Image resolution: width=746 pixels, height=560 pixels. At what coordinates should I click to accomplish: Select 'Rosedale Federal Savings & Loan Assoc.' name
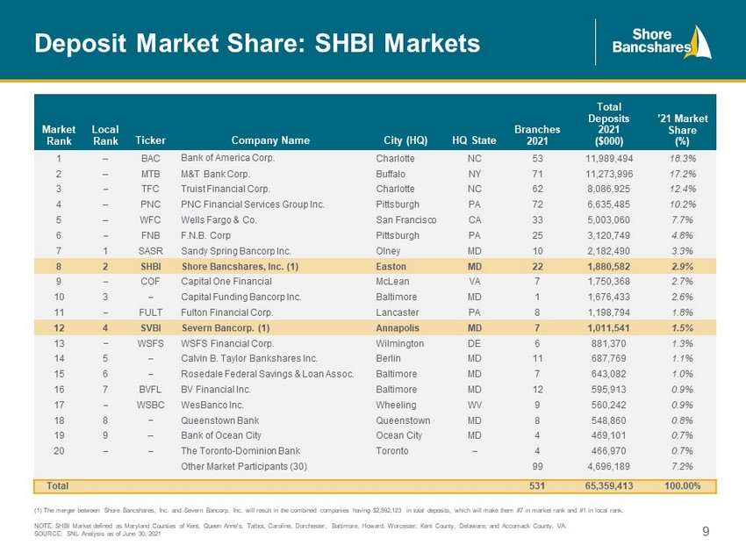tap(268, 374)
